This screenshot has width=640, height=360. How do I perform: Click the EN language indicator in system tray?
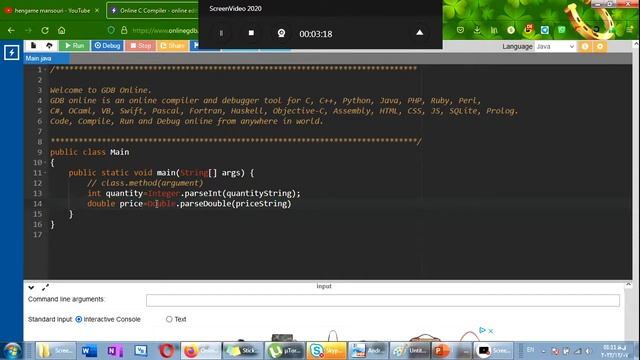[530, 350]
